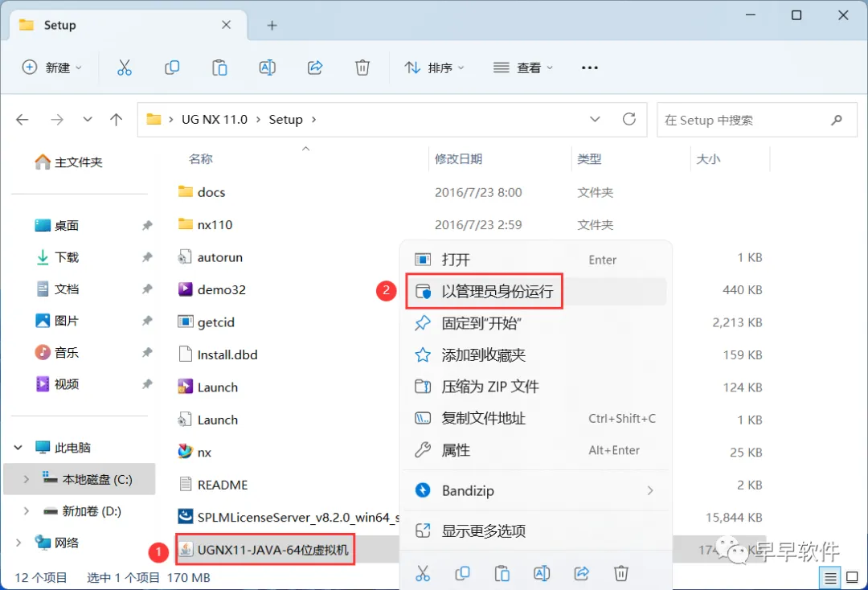Viewport: 868px width, 590px height.
Task: Choose 显示更多选项 in context menu
Action: click(536, 531)
